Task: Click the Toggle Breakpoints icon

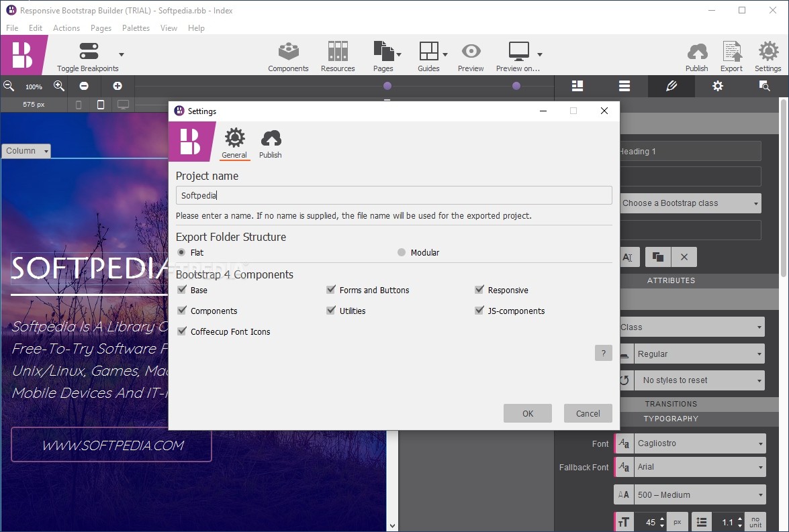Action: pyautogui.click(x=89, y=51)
